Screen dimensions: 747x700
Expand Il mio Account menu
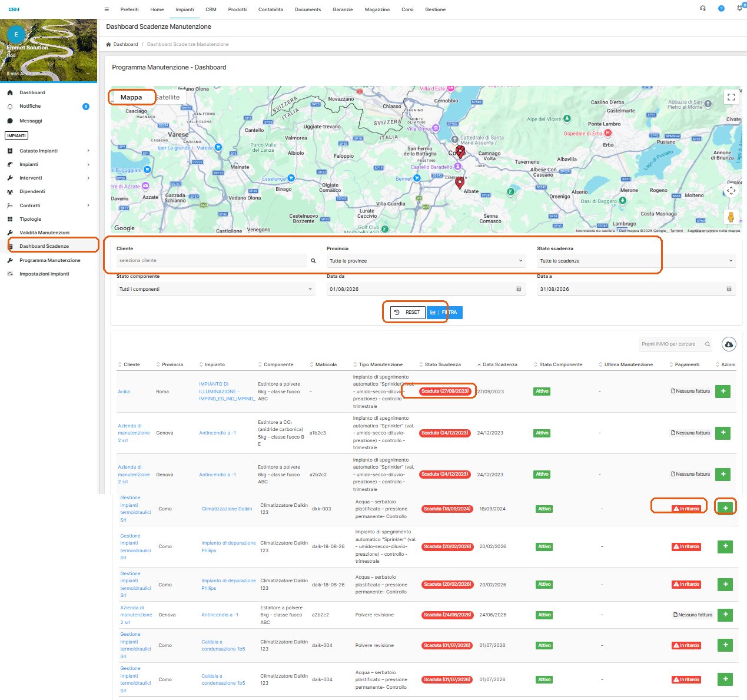coord(48,74)
